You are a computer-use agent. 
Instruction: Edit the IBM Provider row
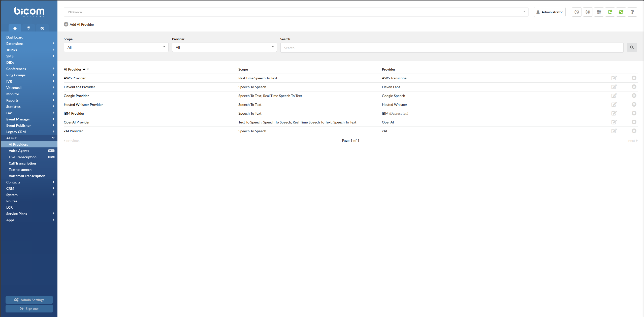click(x=614, y=113)
